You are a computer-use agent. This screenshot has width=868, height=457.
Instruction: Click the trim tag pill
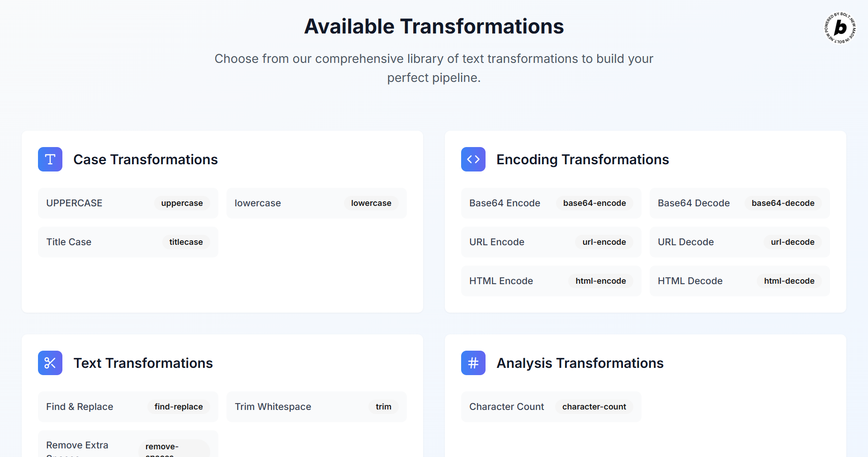383,406
